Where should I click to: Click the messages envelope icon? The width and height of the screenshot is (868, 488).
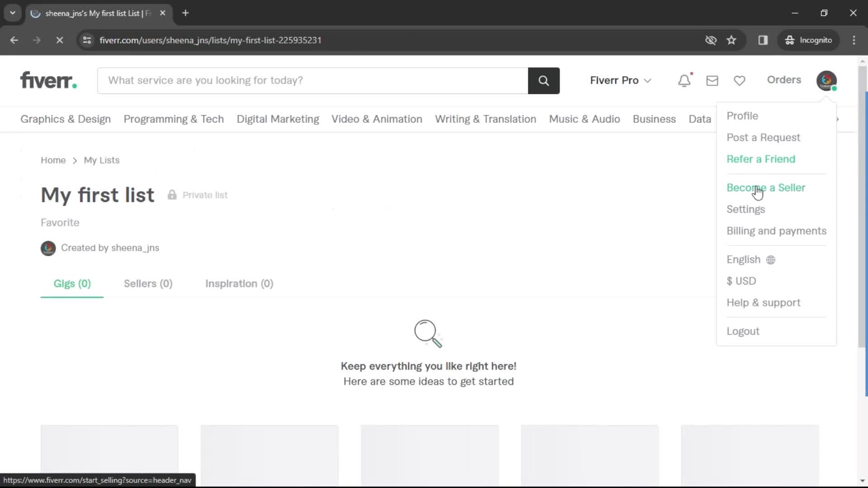[x=712, y=80]
